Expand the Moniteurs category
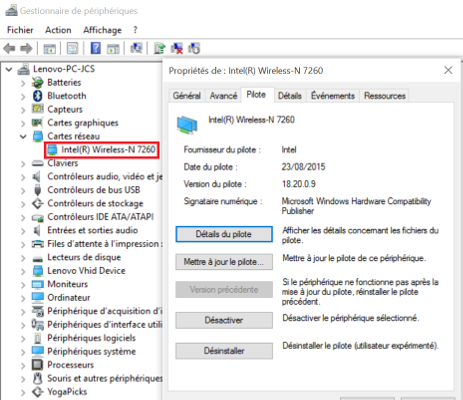This screenshot has height=400, width=463. click(23, 285)
